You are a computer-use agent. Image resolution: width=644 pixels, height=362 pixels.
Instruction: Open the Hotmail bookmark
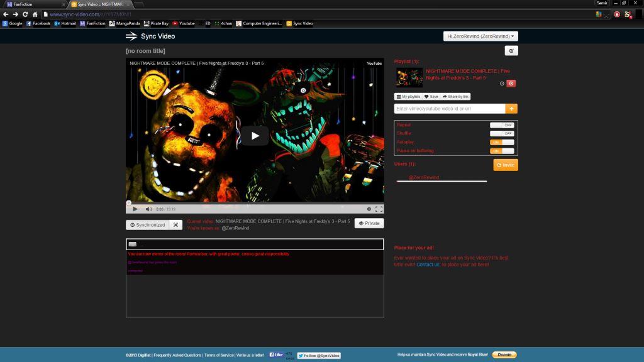pos(65,23)
